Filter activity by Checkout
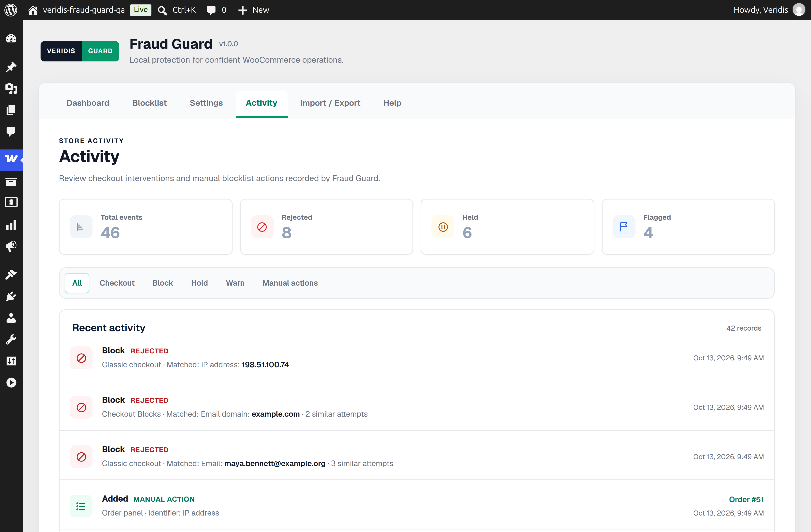This screenshot has height=532, width=811. [x=117, y=283]
